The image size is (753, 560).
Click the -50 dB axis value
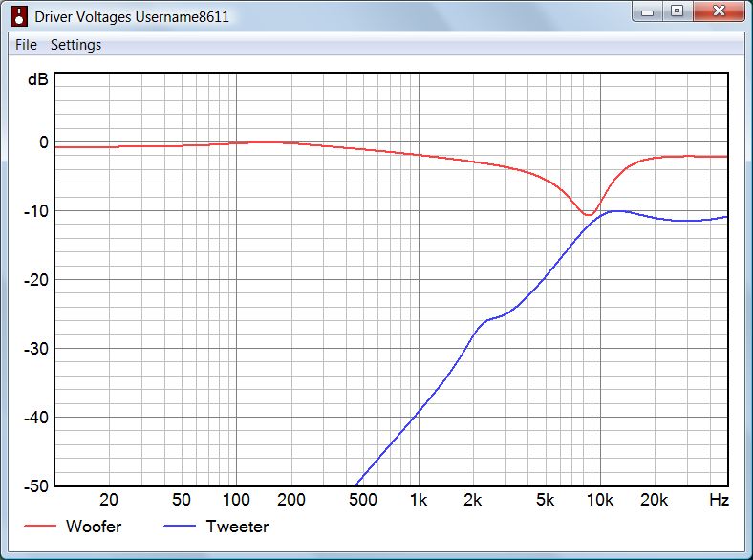point(36,485)
